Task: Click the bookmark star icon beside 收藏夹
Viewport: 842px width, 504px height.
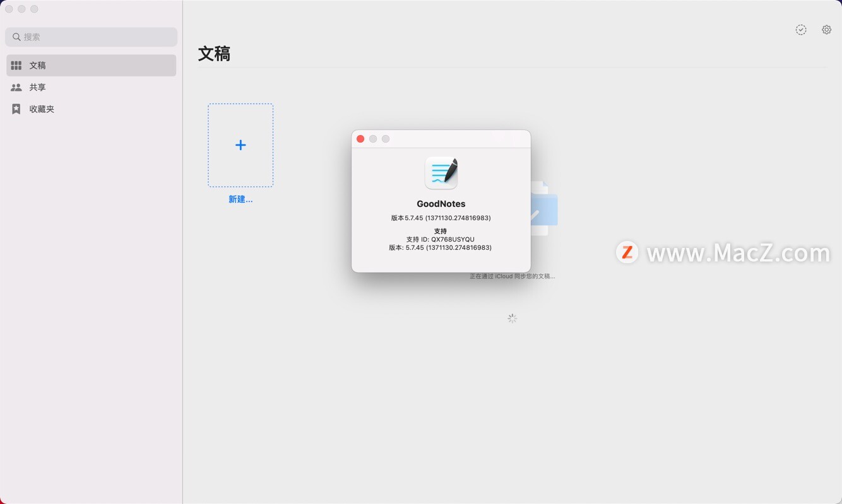Action: (x=16, y=109)
